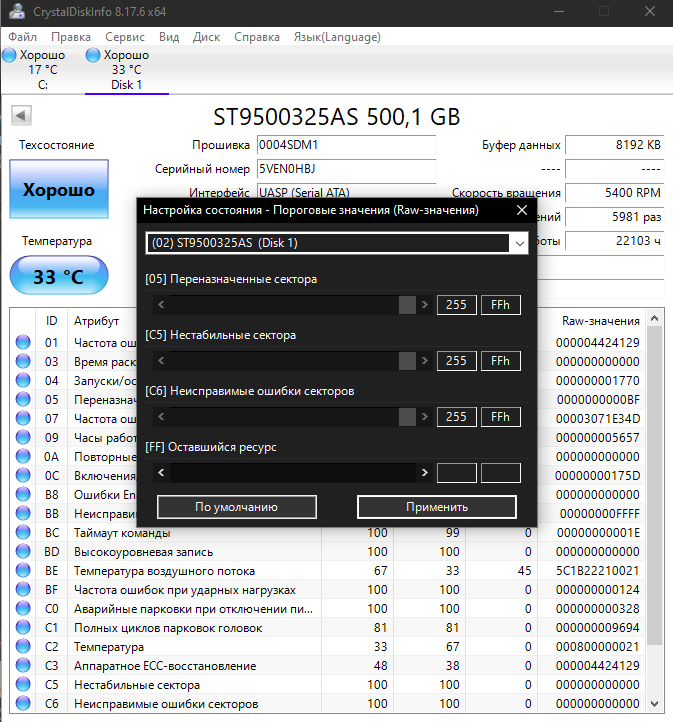Decrease Нестабильные сектора threshold with left arrow
The image size is (673, 722).
point(161,361)
